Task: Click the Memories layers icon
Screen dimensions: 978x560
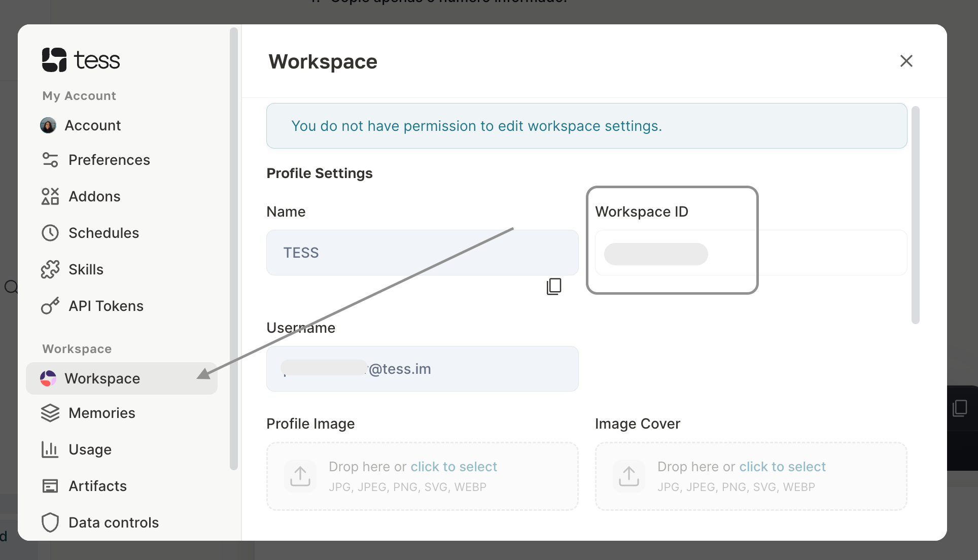Action: tap(50, 413)
